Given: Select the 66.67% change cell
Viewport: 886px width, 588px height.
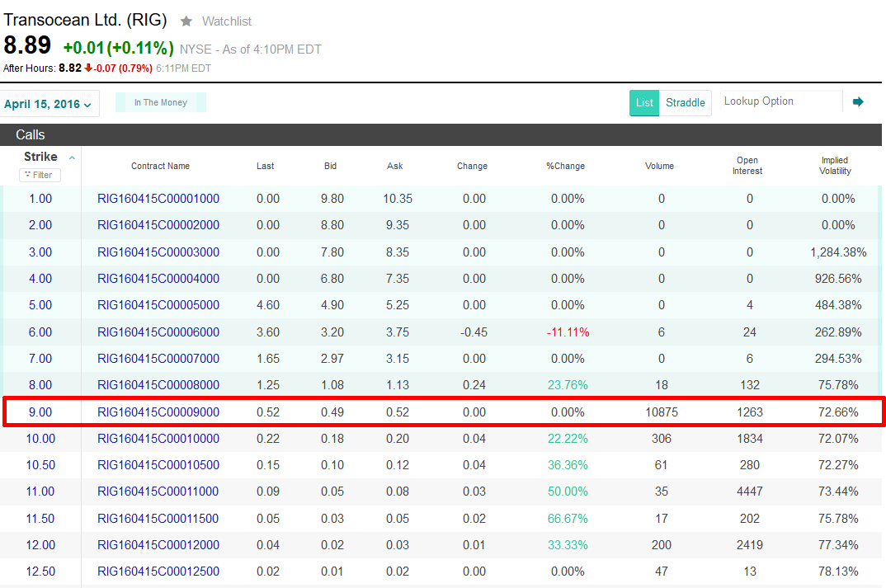Looking at the screenshot, I should 568,519.
